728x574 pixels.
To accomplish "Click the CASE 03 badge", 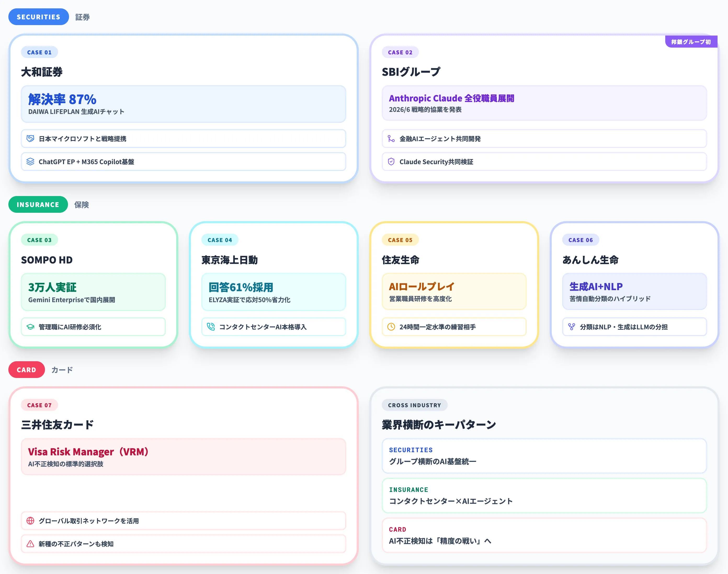I will [39, 240].
